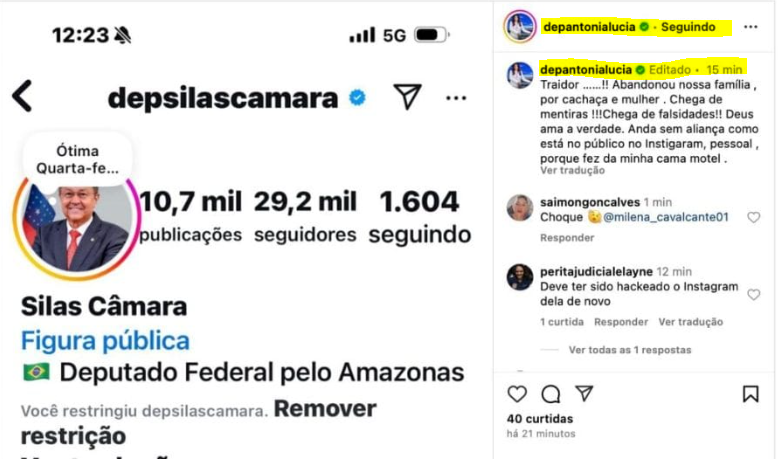Open the post options three-dot menu
778x462 pixels.
click(750, 27)
